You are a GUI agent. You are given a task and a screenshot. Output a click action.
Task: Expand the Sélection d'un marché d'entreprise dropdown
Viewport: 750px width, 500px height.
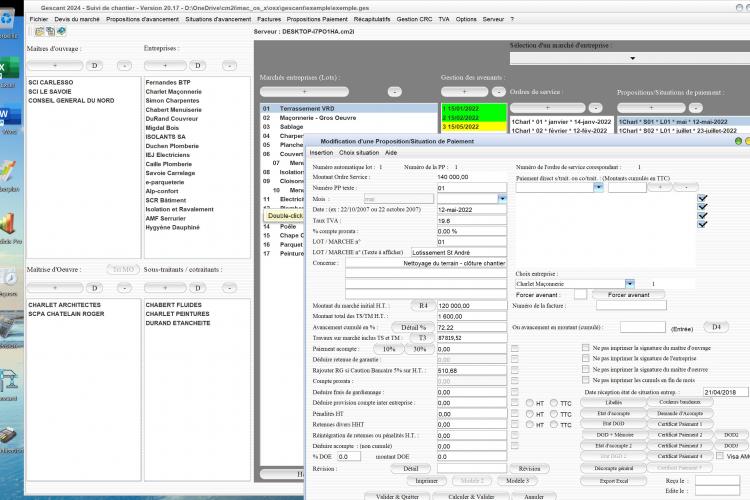(632, 58)
